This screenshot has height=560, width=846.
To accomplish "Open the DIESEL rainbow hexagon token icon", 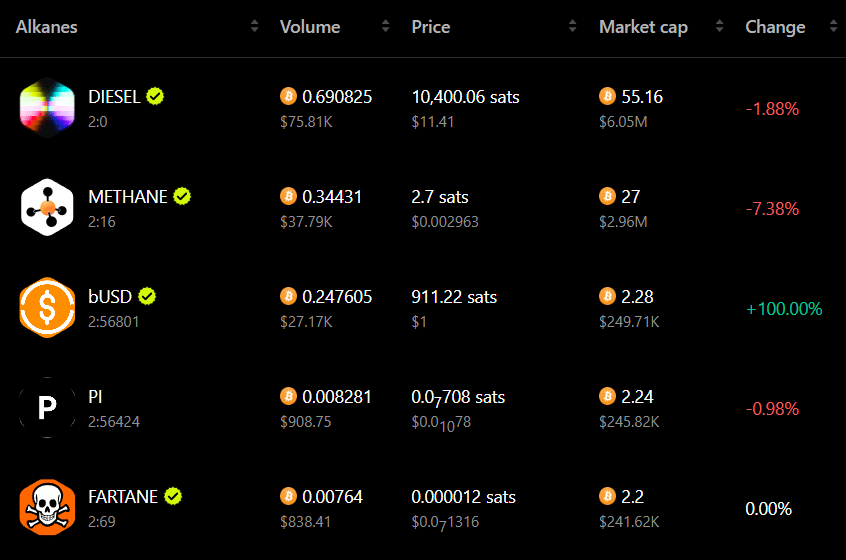I will 47,108.
